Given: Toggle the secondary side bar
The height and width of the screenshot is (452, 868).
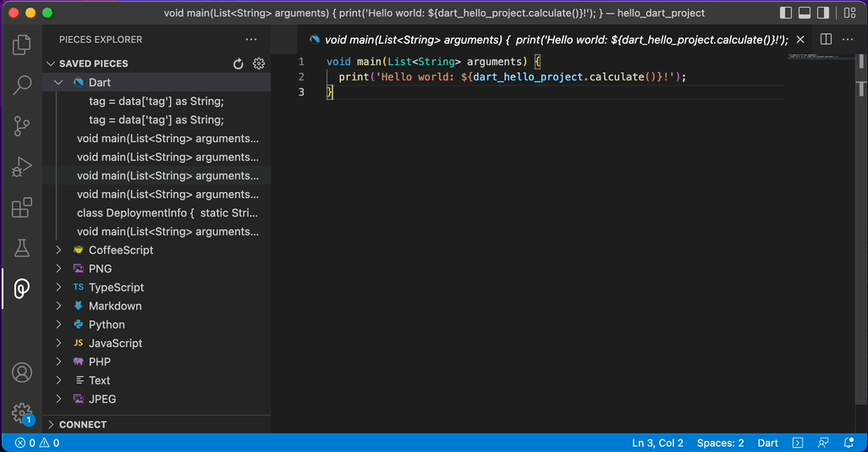Looking at the screenshot, I should click(x=823, y=13).
